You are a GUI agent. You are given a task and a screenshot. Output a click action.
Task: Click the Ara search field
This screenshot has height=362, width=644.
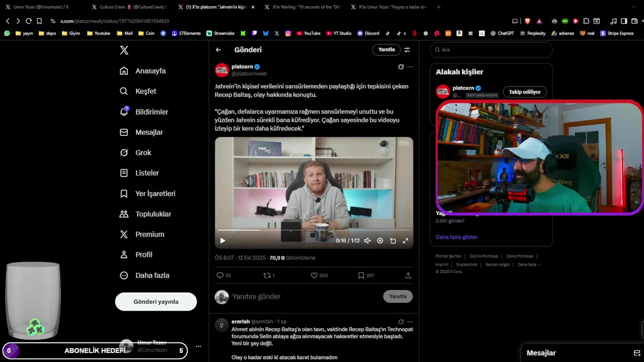coord(491,50)
